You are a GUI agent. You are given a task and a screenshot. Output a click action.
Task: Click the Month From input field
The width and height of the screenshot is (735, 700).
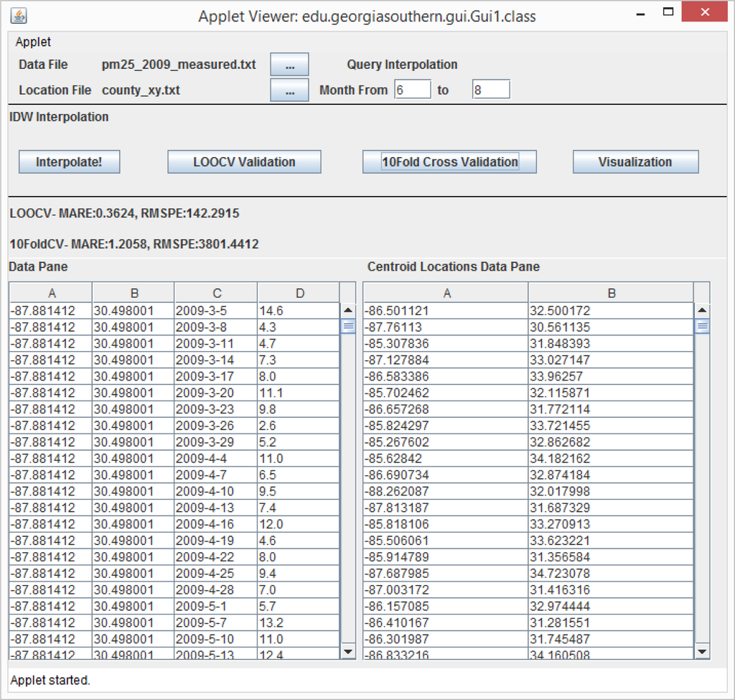pyautogui.click(x=413, y=90)
